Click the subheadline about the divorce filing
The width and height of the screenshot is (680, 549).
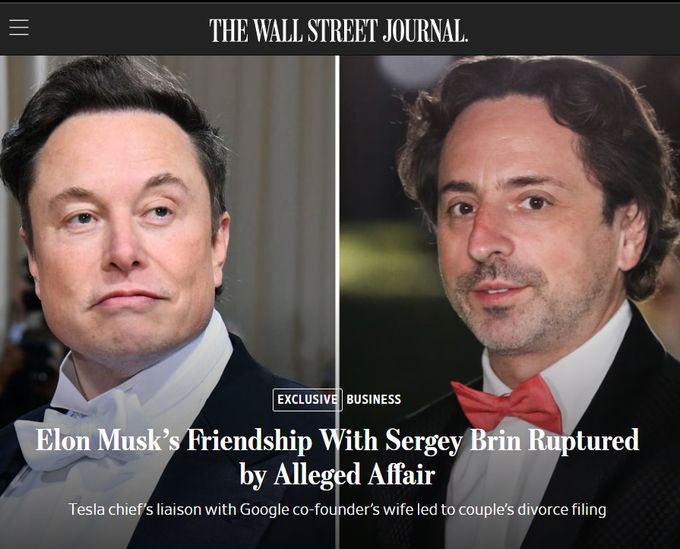(337, 509)
